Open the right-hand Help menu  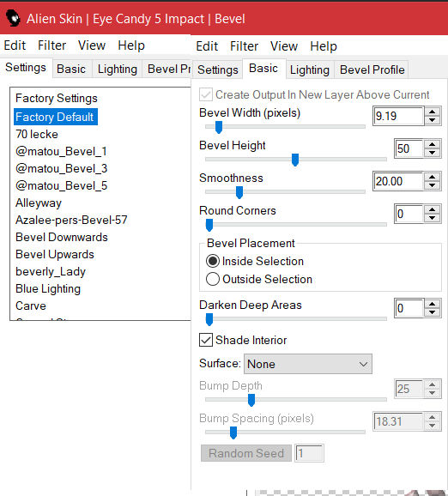[x=324, y=47]
